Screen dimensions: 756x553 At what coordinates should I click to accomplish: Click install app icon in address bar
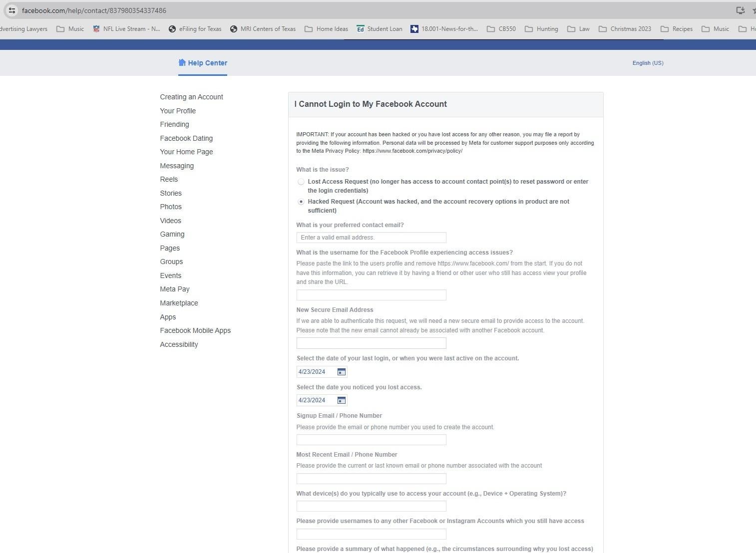coord(741,10)
